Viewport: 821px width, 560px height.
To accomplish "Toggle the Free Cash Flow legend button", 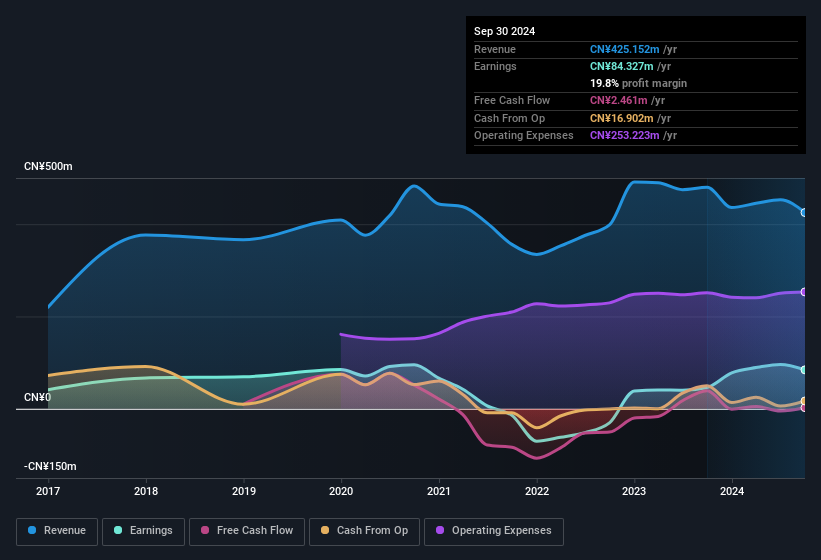I will (x=247, y=531).
